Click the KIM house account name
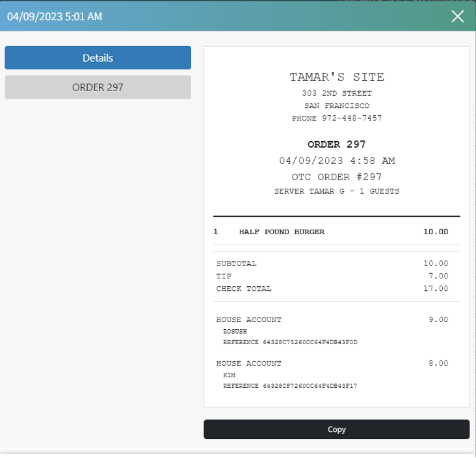The image size is (476, 458). click(x=229, y=375)
